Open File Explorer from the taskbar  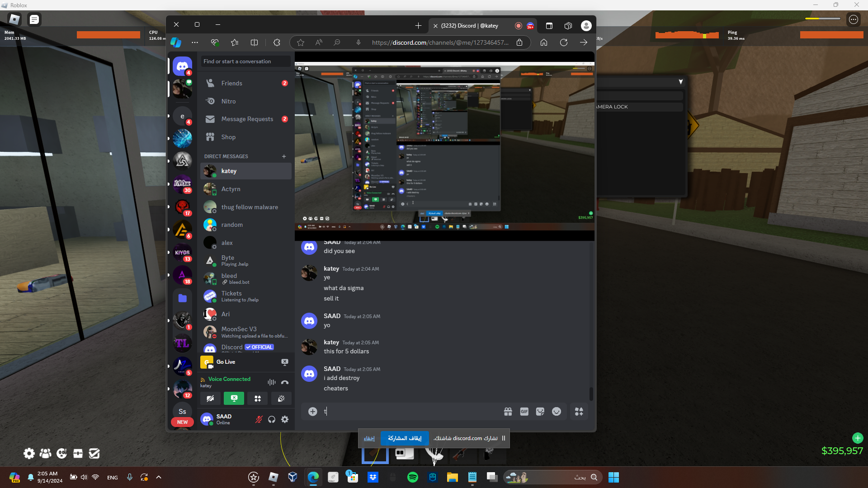(453, 477)
